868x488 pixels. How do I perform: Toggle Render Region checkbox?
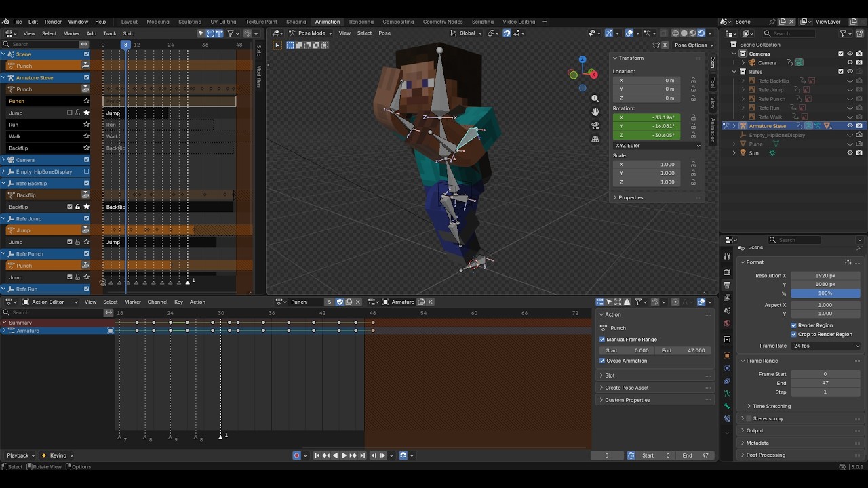794,325
